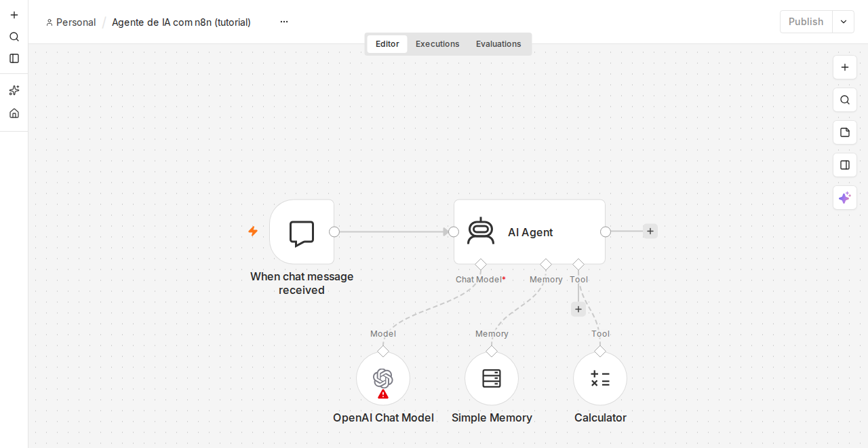Click plus under the Tool connector
868x448 pixels.
tap(578, 310)
